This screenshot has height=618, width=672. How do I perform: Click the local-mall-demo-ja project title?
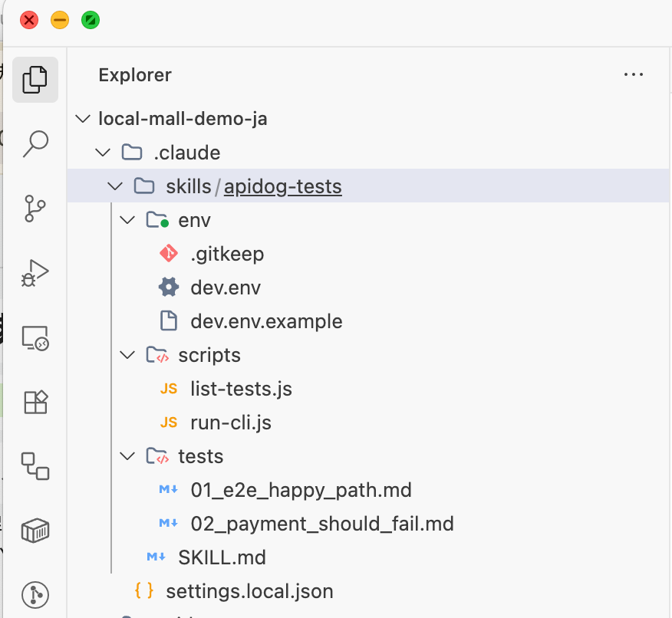coord(183,119)
